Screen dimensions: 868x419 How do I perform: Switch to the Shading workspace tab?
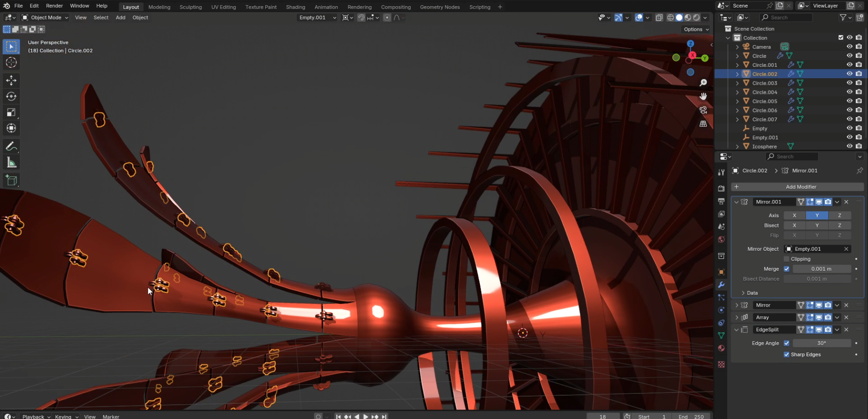[296, 7]
